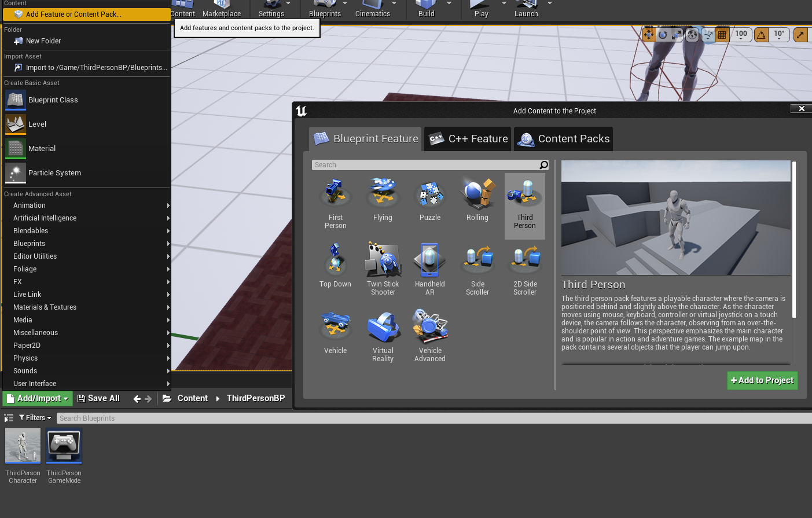Expand the Blendables submenu

pos(87,231)
